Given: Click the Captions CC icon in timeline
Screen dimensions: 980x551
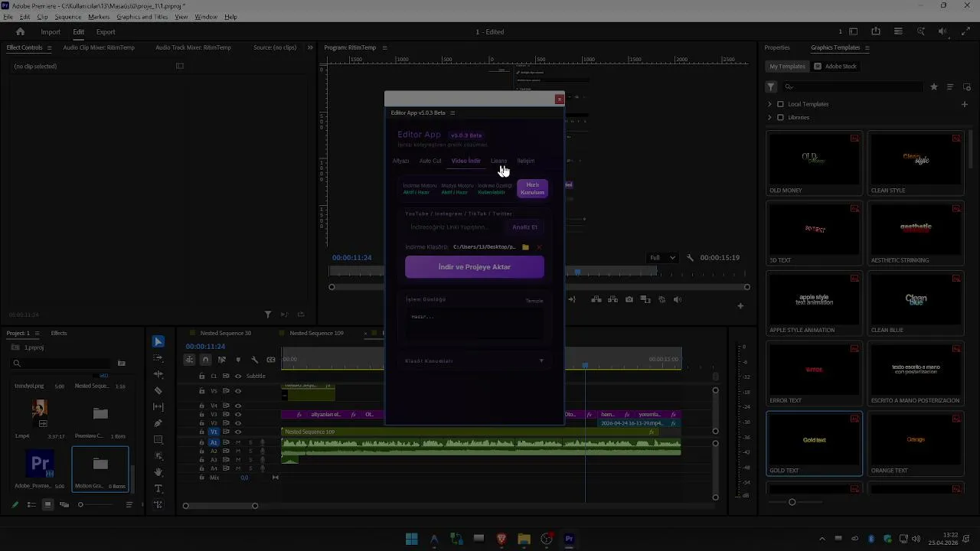Looking at the screenshot, I should (271, 360).
